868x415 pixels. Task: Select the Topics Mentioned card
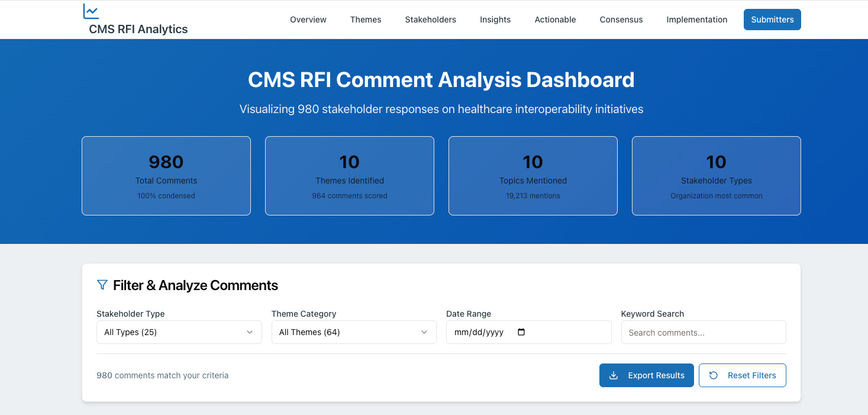point(533,176)
